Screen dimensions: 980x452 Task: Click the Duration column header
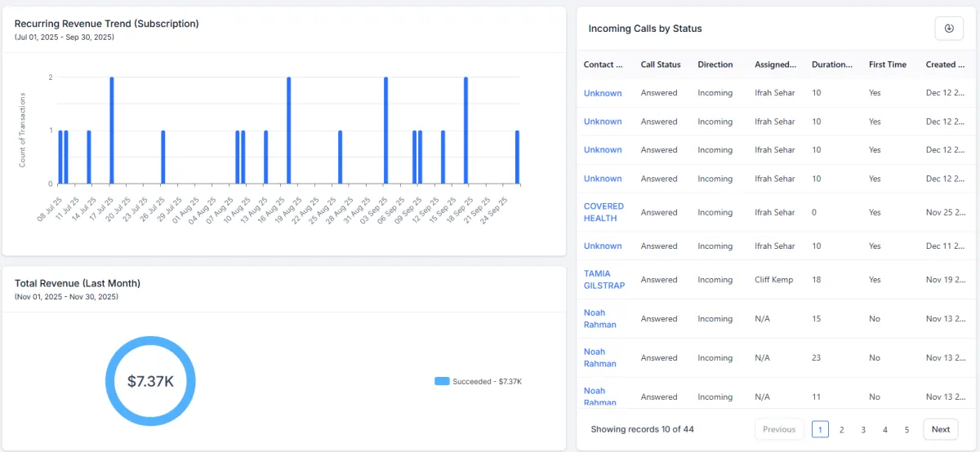click(831, 64)
